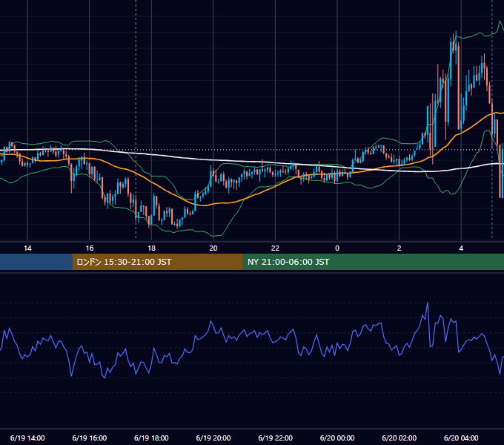Click the 6/20 04:00 time label
Image resolution: width=504 pixels, height=445 pixels.
(461, 438)
